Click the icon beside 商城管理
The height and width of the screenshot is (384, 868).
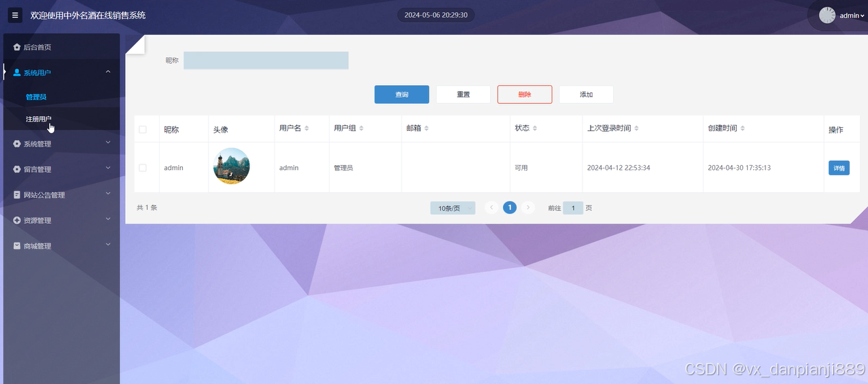pos(17,246)
